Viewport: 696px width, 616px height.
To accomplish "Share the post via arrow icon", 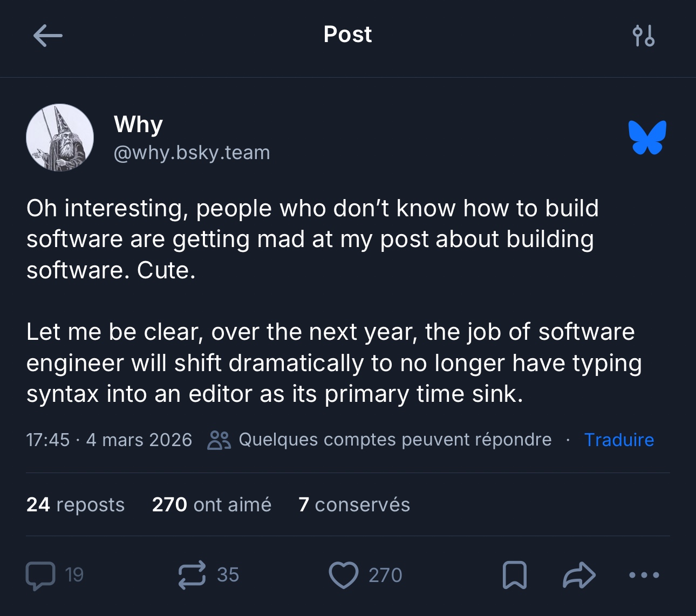I will pos(579,575).
